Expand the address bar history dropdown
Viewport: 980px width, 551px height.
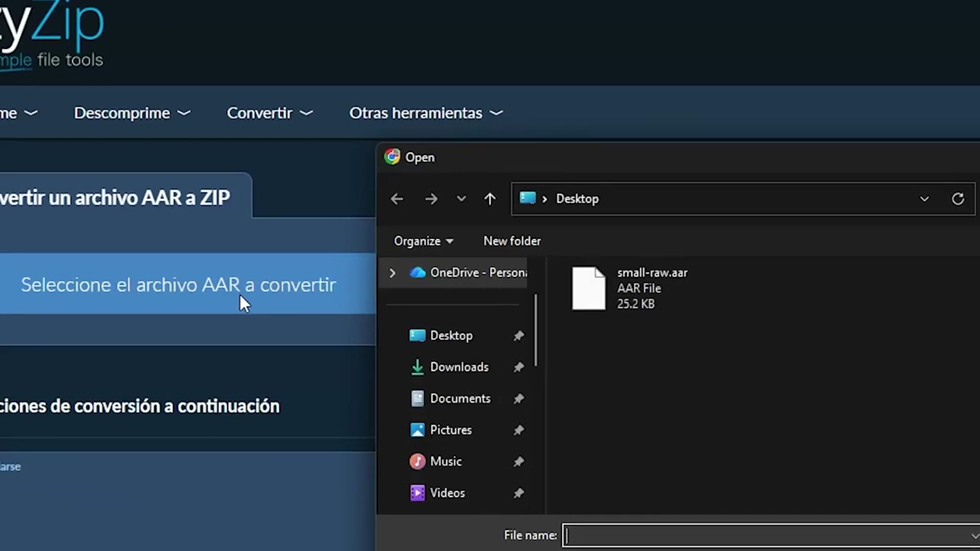coord(924,198)
